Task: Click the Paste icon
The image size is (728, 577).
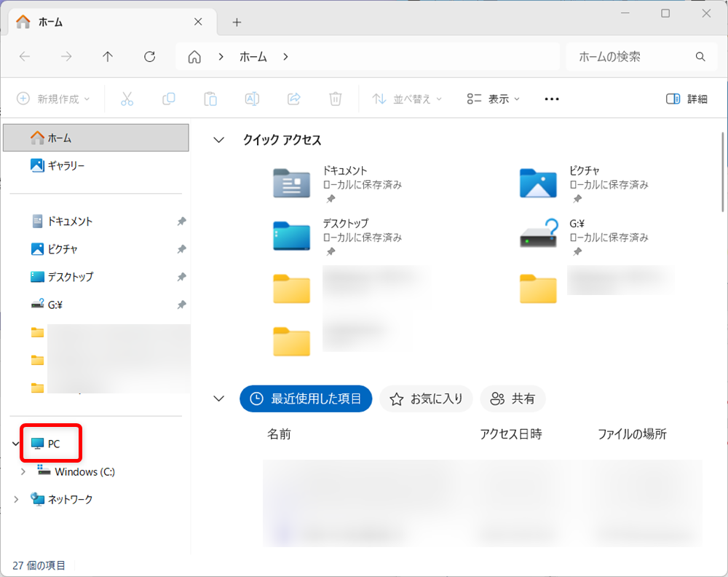Action: (210, 98)
